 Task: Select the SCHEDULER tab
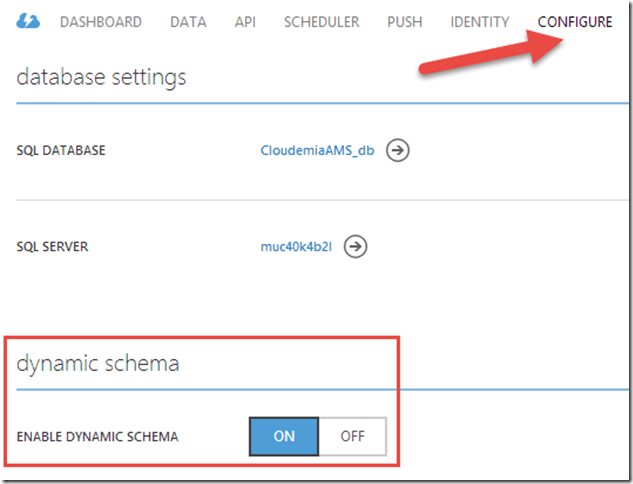point(321,22)
